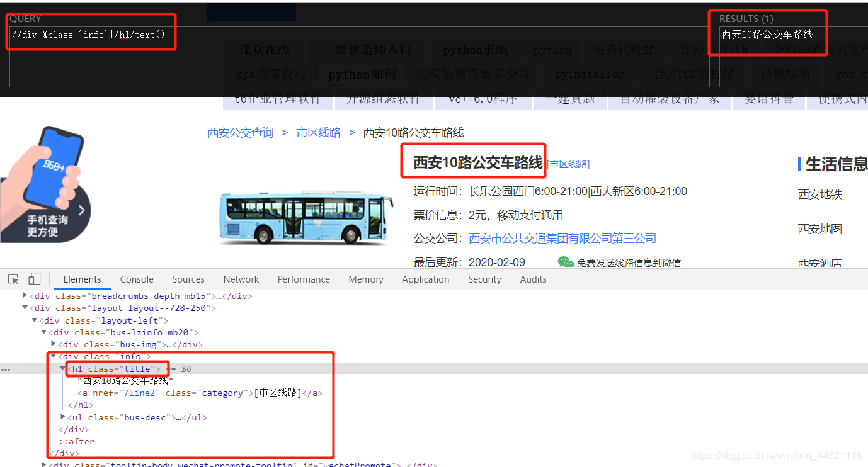The image size is (868, 467).
Task: Click the vc++6.0程序 ad tag
Action: 483,99
